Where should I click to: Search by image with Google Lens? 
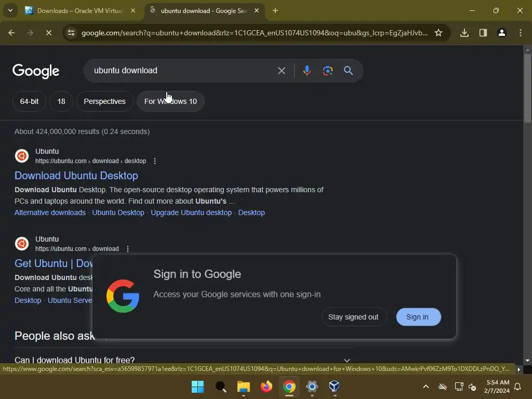[327, 71]
